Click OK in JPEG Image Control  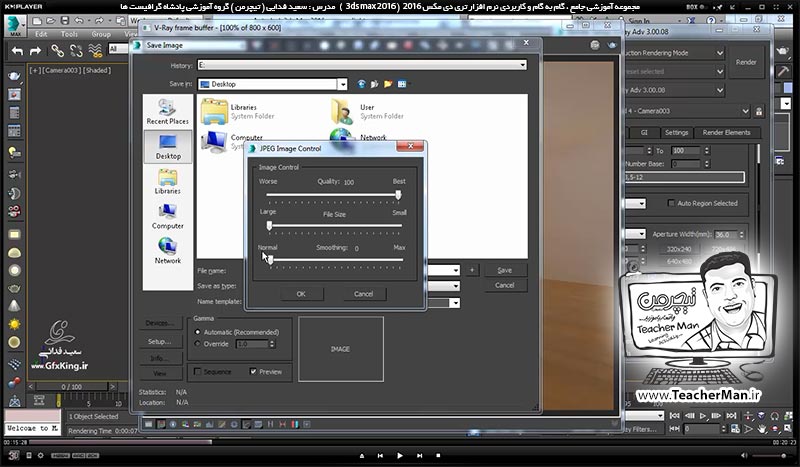point(301,294)
